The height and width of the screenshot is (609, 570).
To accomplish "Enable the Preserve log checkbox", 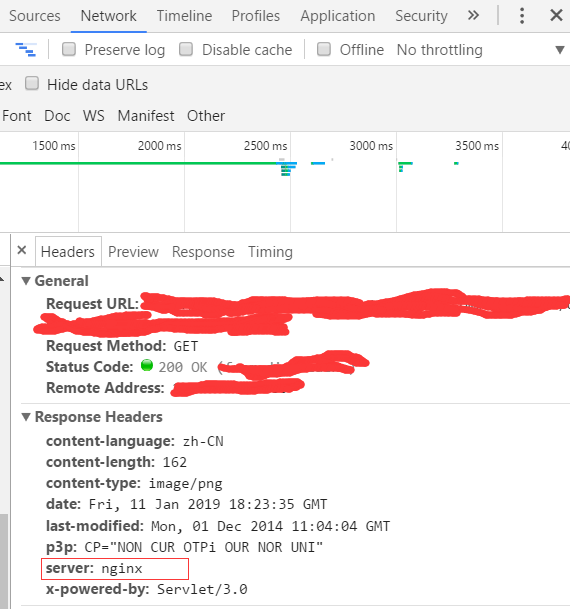I will 69,49.
